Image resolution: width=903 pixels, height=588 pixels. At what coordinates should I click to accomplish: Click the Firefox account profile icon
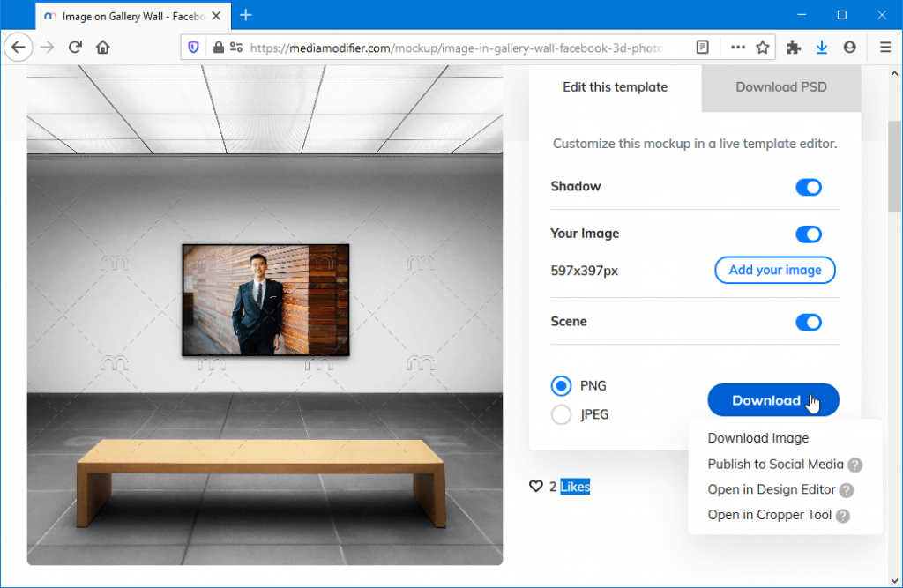coord(848,47)
